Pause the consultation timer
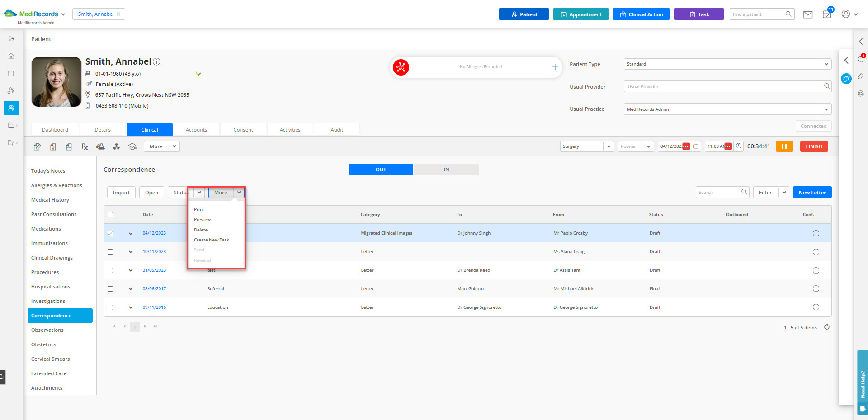Image resolution: width=868 pixels, height=420 pixels. [784, 146]
